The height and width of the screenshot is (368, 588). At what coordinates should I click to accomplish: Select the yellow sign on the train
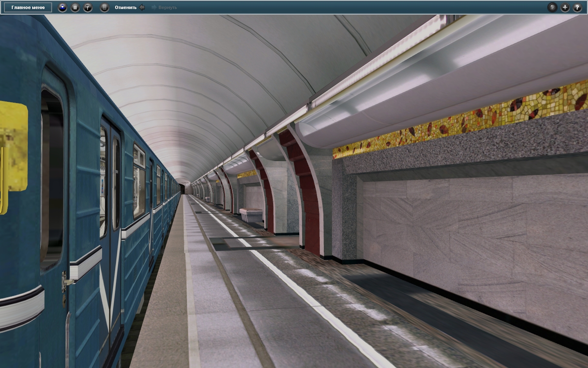click(x=12, y=155)
